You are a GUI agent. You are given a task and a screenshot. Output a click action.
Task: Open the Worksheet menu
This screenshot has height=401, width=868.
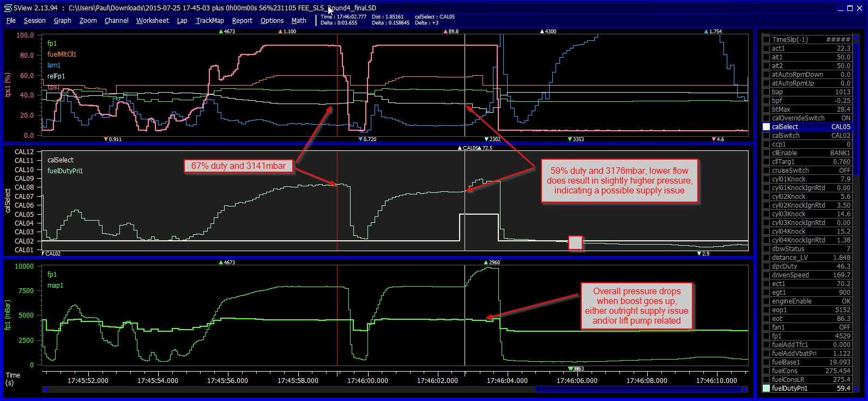[152, 21]
